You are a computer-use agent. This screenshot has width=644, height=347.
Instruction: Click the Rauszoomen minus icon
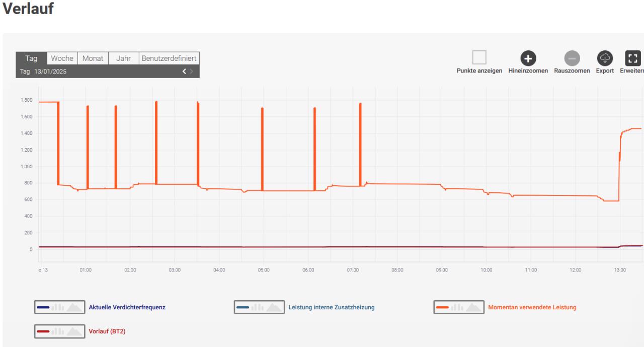pos(572,58)
